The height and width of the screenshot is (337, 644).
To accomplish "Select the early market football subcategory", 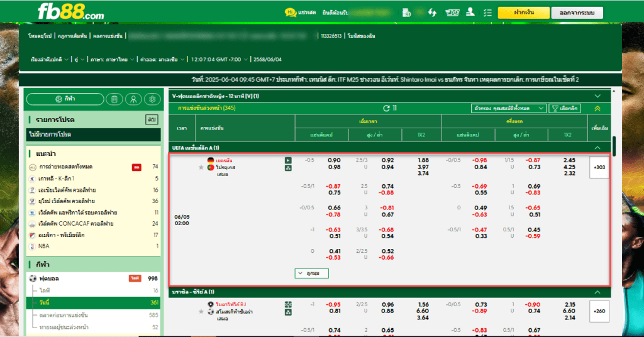I will (x=94, y=315).
